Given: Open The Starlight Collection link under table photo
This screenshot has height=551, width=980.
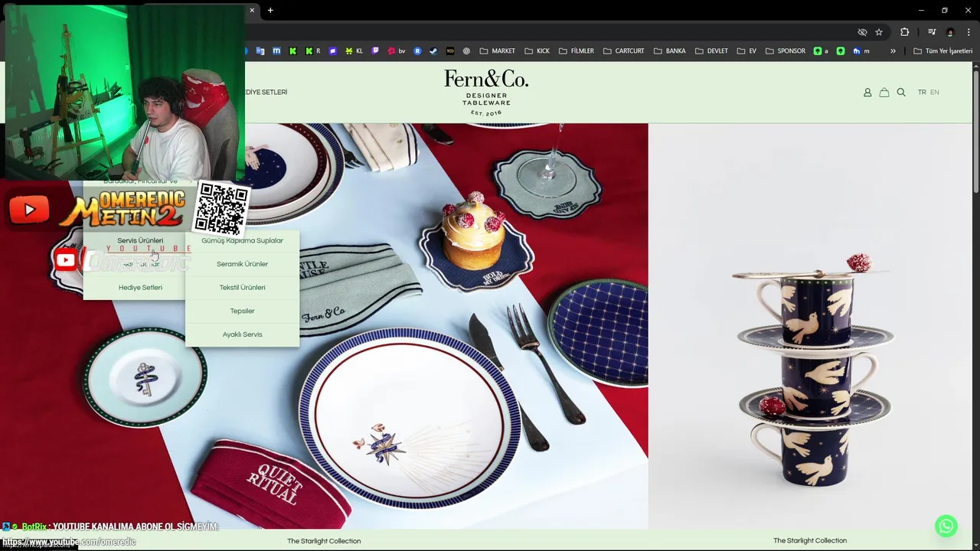Looking at the screenshot, I should point(324,541).
